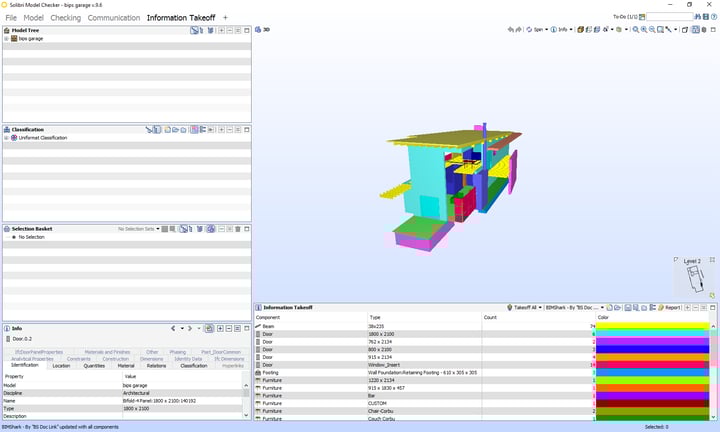Screen dimensions: 720x432
Task: Activate the Spin navigation tool
Action: pyautogui.click(x=535, y=29)
